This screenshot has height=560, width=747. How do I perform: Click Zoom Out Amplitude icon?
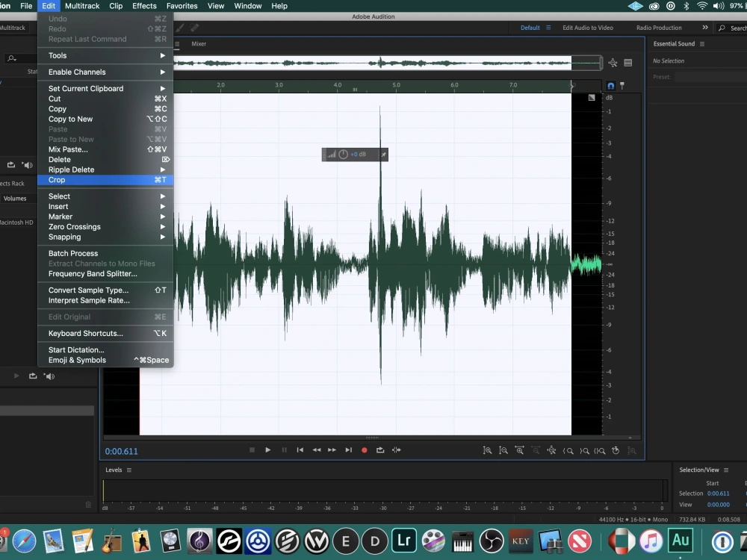(503, 450)
